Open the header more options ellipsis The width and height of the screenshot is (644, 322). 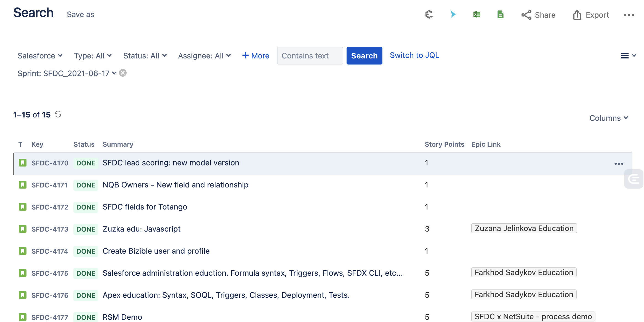click(629, 15)
